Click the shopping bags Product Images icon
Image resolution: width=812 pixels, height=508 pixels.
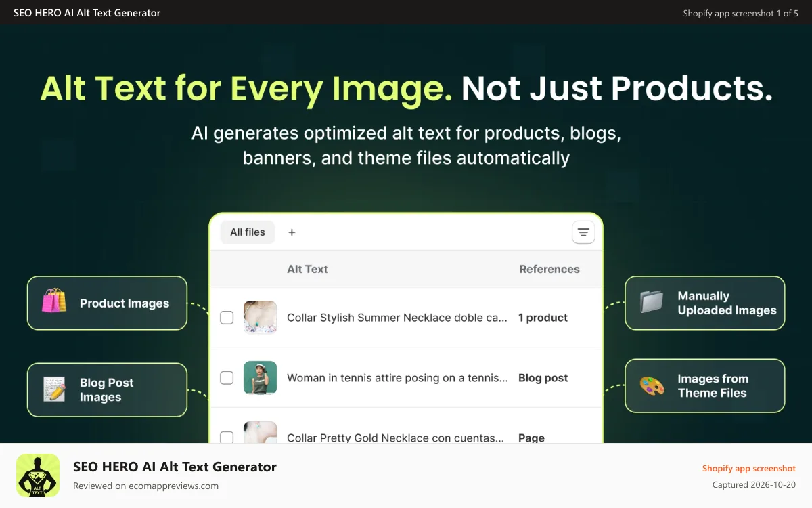(54, 300)
